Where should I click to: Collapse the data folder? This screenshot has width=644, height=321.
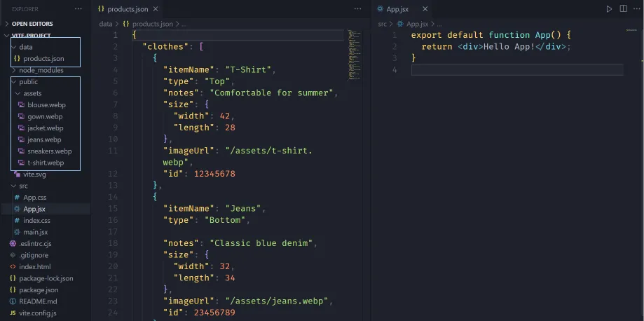coord(25,47)
